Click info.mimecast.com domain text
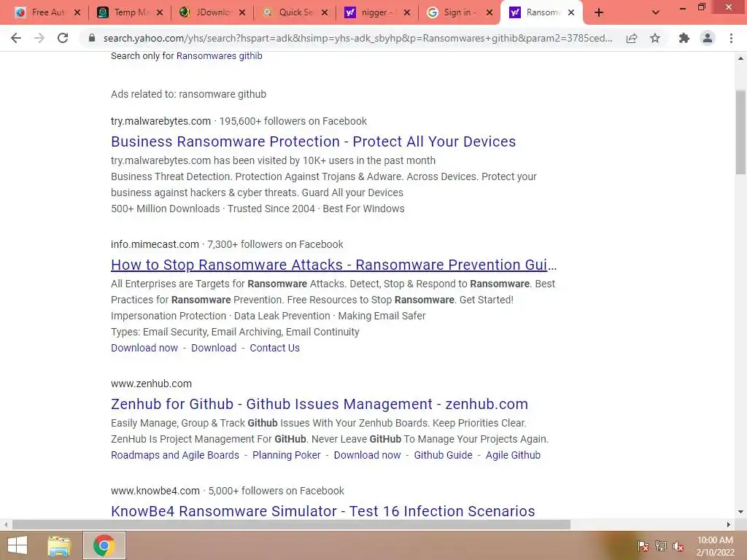This screenshot has height=560, width=747. tap(155, 244)
